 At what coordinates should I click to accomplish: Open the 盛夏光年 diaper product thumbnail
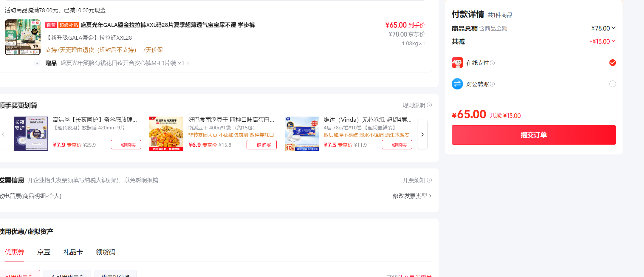23,37
